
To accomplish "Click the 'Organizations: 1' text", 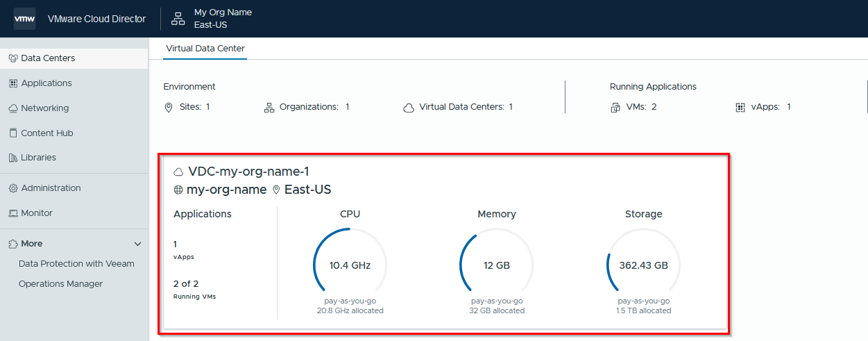I will pos(314,107).
